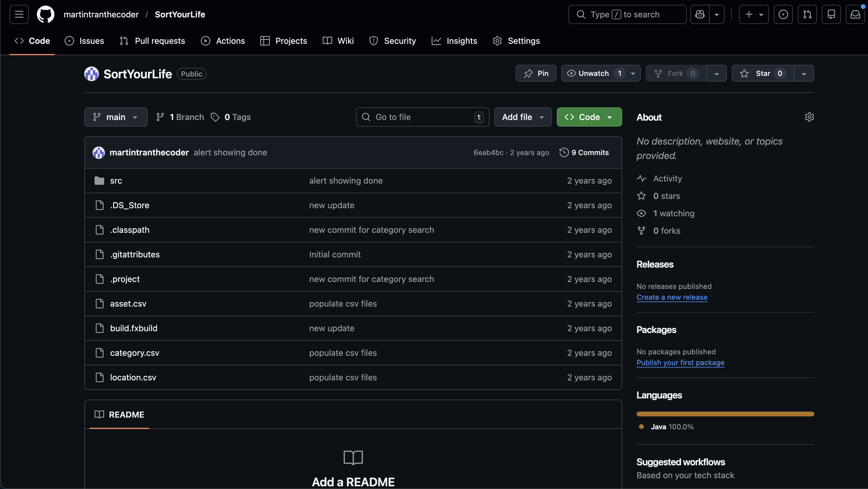Screen dimensions: 868x489
Task: Open the src folder
Action: coord(116,181)
